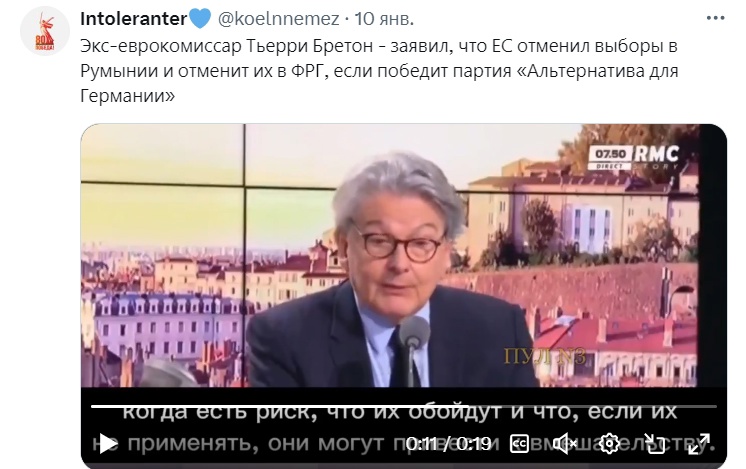Image resolution: width=746 pixels, height=469 pixels.
Task: Click the ПУЛ N3 watermark in video
Action: tap(544, 356)
